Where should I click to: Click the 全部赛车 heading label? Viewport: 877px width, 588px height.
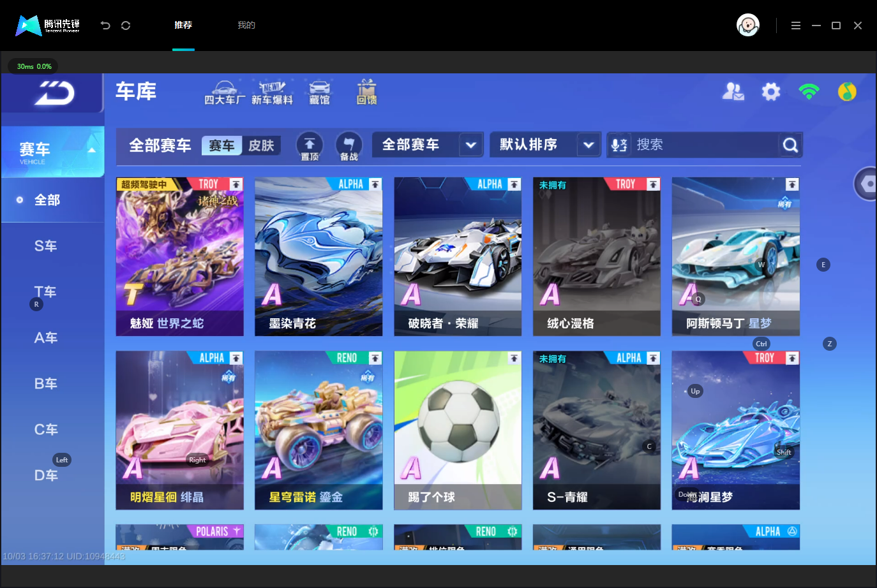[160, 145]
